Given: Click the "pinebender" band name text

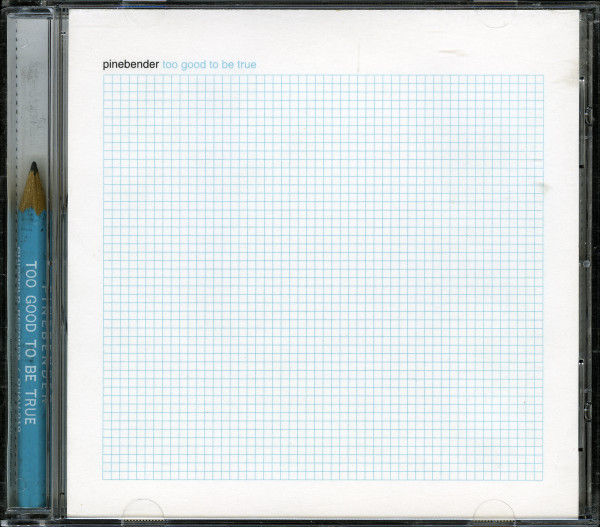Looking at the screenshot, I should [131, 65].
